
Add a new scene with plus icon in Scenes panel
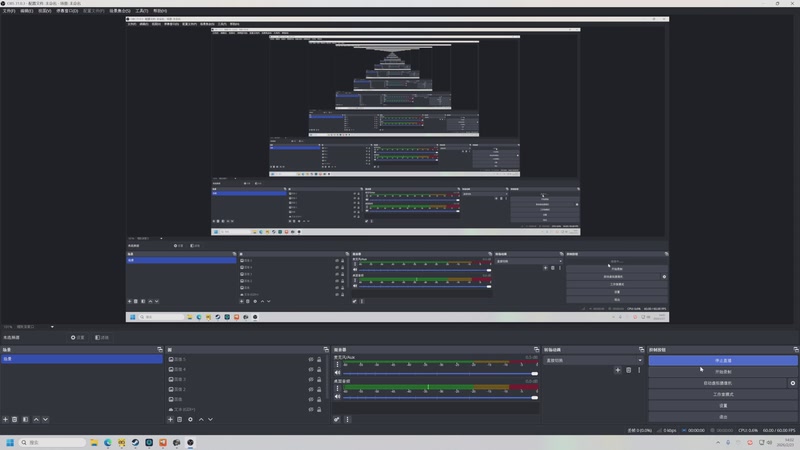pos(6,419)
